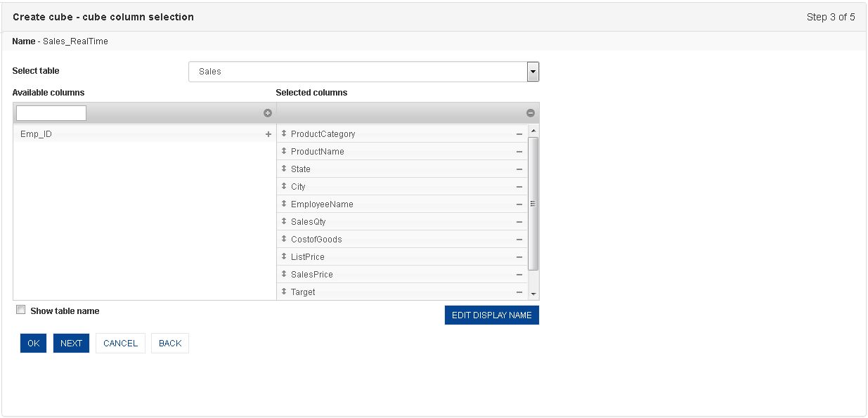Enable Show table name checkbox
Screen dimensions: 868x418
click(20, 310)
